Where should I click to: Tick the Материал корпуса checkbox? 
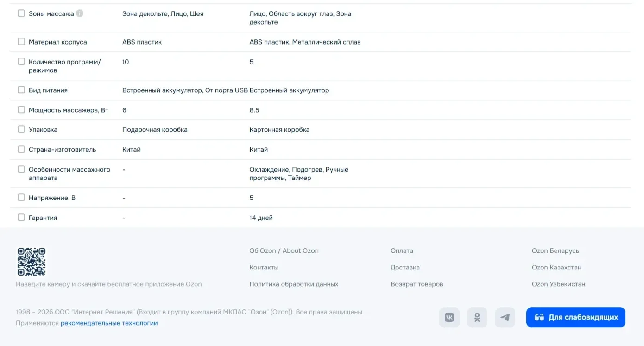pyautogui.click(x=21, y=41)
